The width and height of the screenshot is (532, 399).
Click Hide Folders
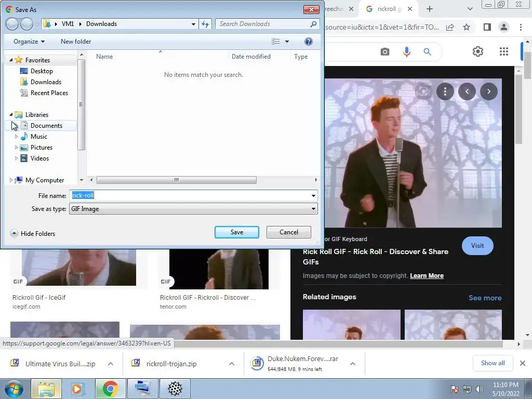pyautogui.click(x=33, y=233)
